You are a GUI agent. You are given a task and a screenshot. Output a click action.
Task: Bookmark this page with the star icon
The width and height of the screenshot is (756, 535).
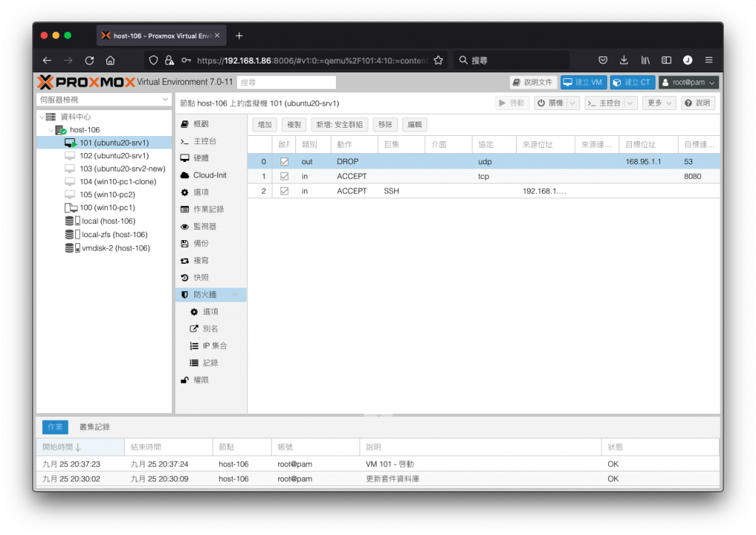pyautogui.click(x=439, y=61)
